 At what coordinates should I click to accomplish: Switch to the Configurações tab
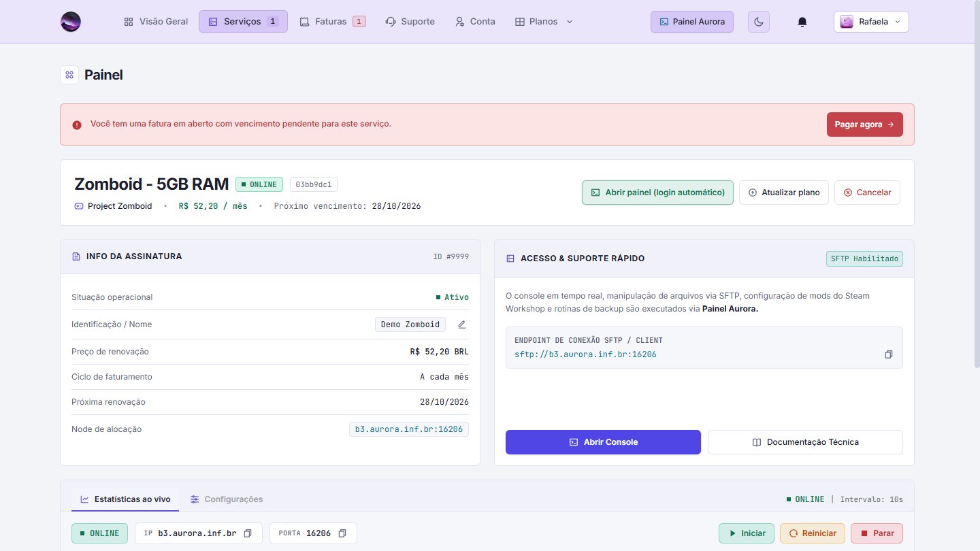click(227, 499)
